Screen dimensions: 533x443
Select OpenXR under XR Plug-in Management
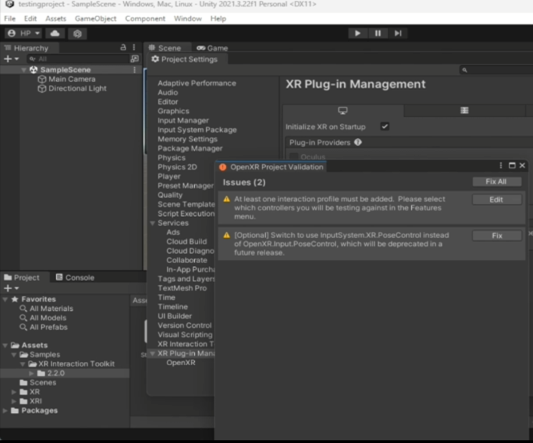(181, 363)
